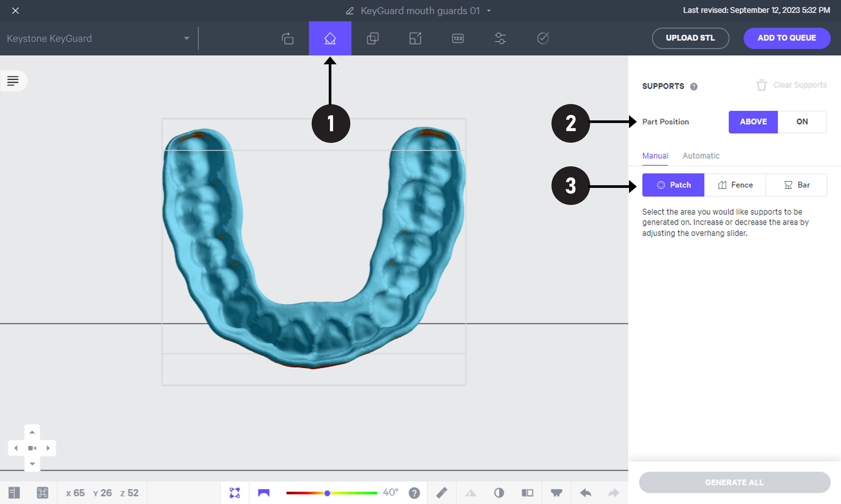
Task: Select the ruler measure tool
Action: [442, 492]
